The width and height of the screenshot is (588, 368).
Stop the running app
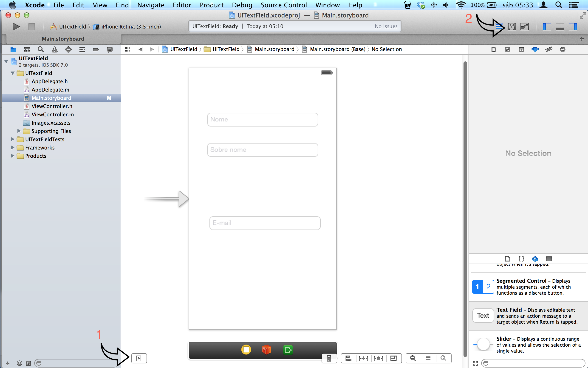pyautogui.click(x=32, y=26)
